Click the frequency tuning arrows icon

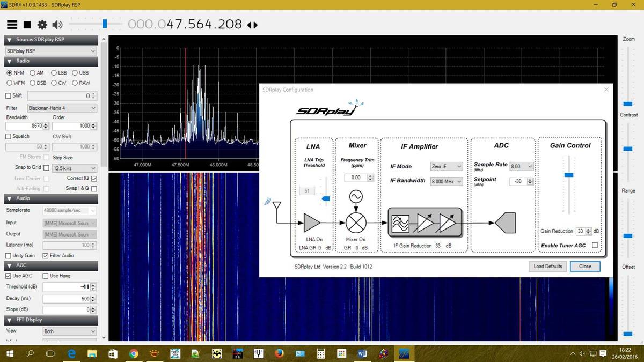coord(253,25)
